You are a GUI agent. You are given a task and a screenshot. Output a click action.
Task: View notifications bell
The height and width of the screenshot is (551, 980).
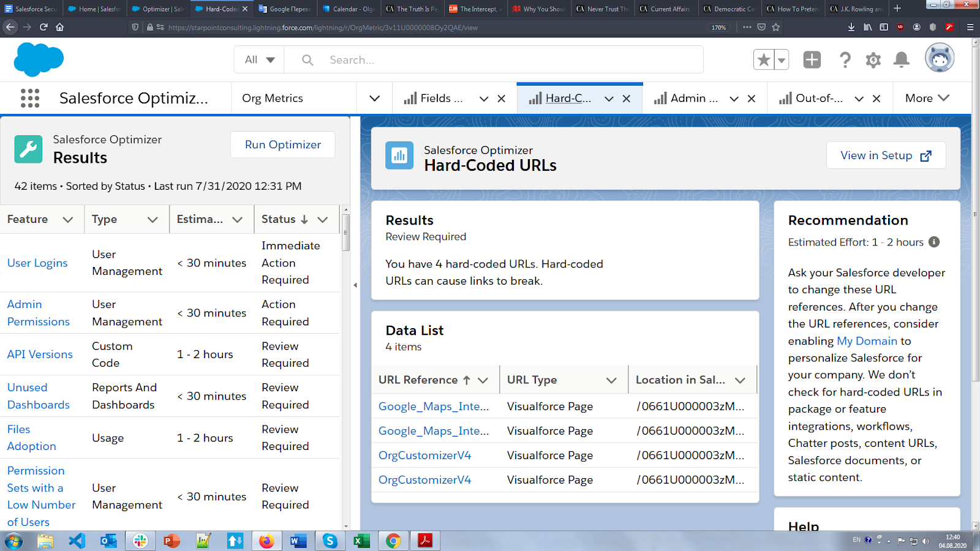coord(901,59)
